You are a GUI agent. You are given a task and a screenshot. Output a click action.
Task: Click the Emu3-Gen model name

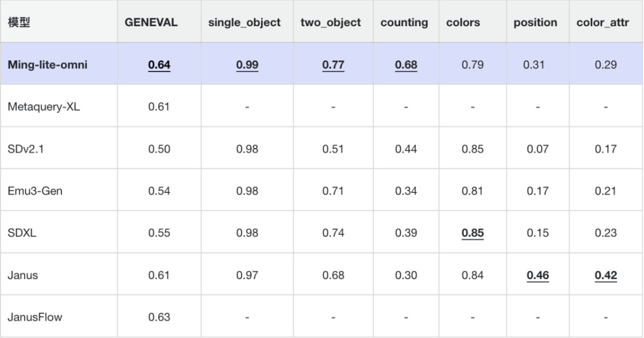[35, 191]
